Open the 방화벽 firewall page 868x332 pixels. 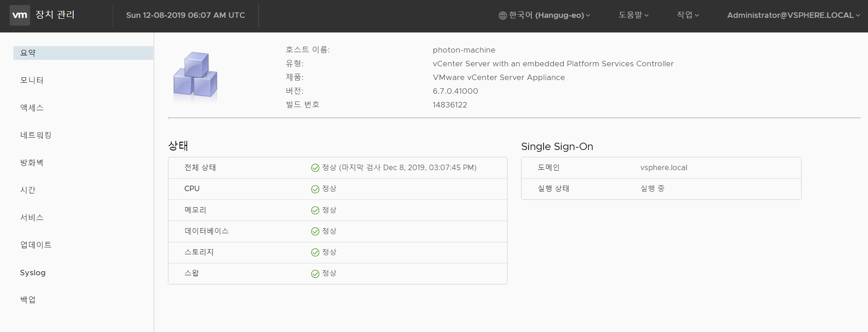coord(32,163)
